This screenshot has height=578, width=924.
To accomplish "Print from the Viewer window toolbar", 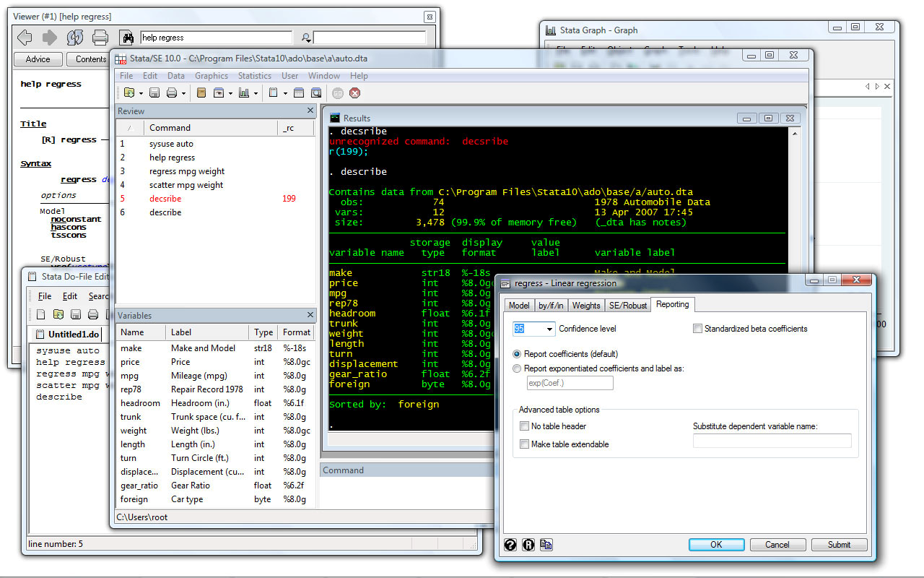I will 100,38.
